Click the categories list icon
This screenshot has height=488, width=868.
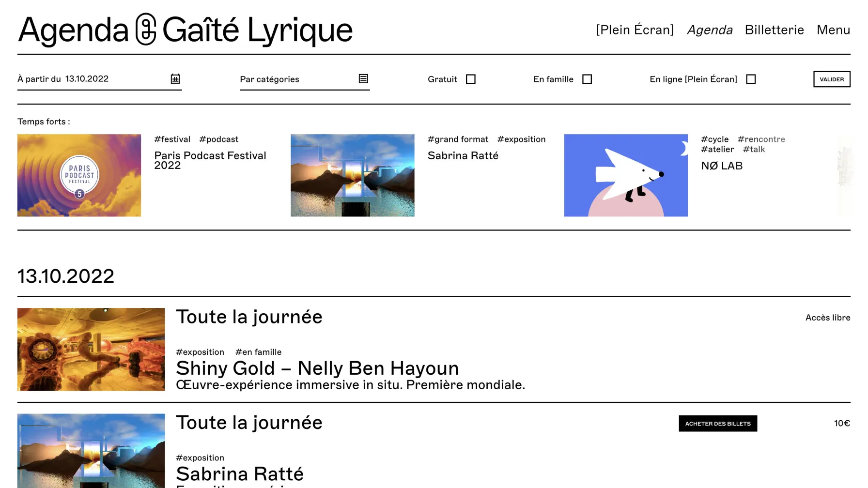coord(363,79)
